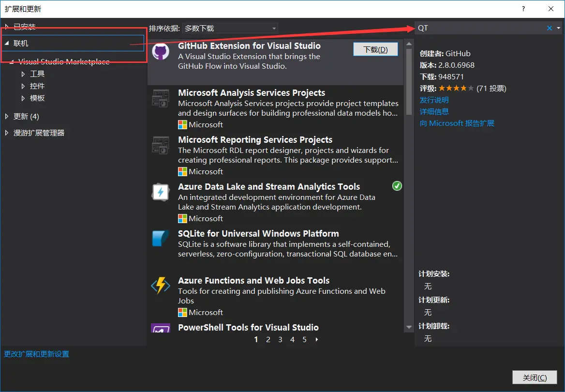Select 控件 tree item
The image size is (565, 392).
(x=37, y=86)
